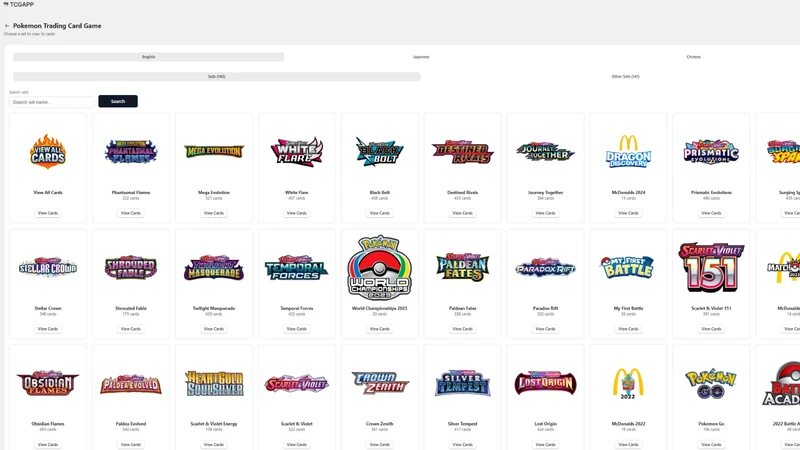
Task: Click View Cards under Black Bolt
Action: (380, 213)
